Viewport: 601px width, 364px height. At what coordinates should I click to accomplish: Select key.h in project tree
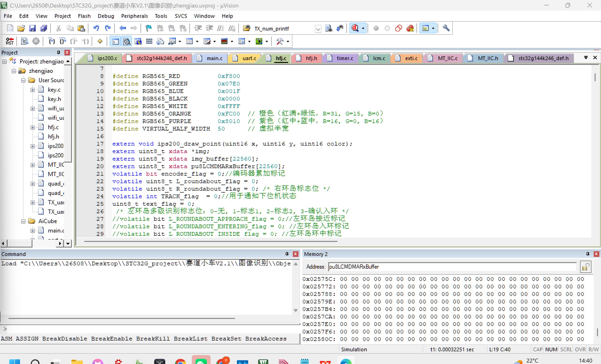pyautogui.click(x=54, y=99)
